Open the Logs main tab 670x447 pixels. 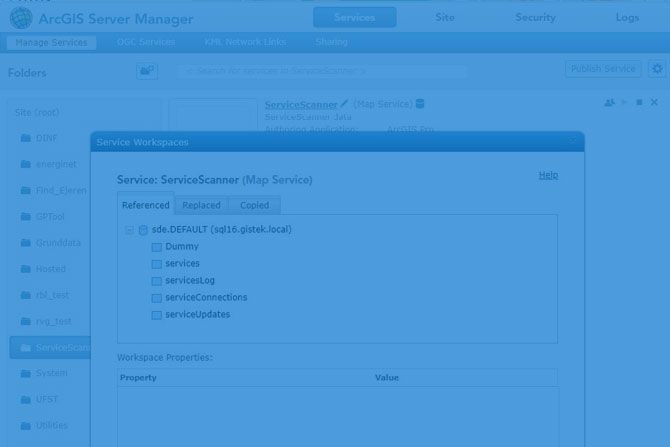pos(627,18)
